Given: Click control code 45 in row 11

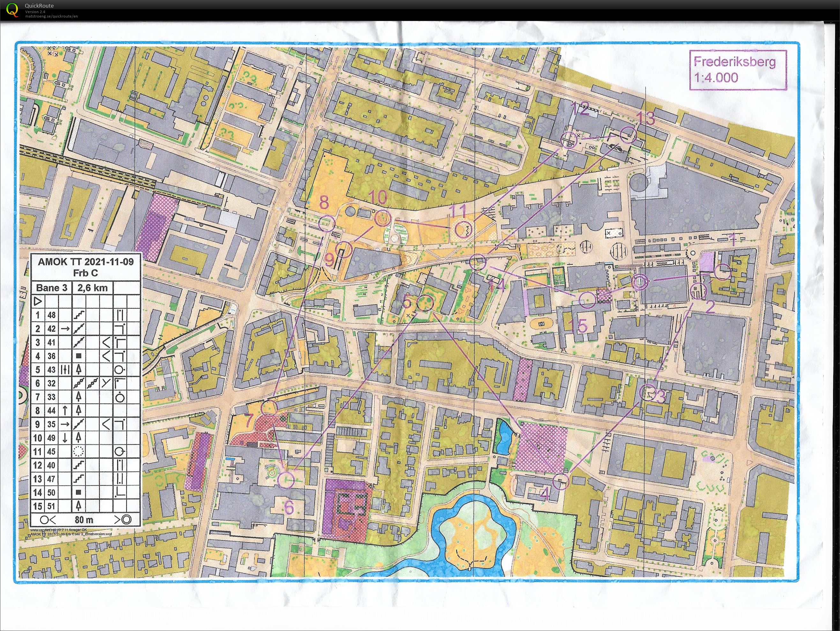Looking at the screenshot, I should pos(51,451).
